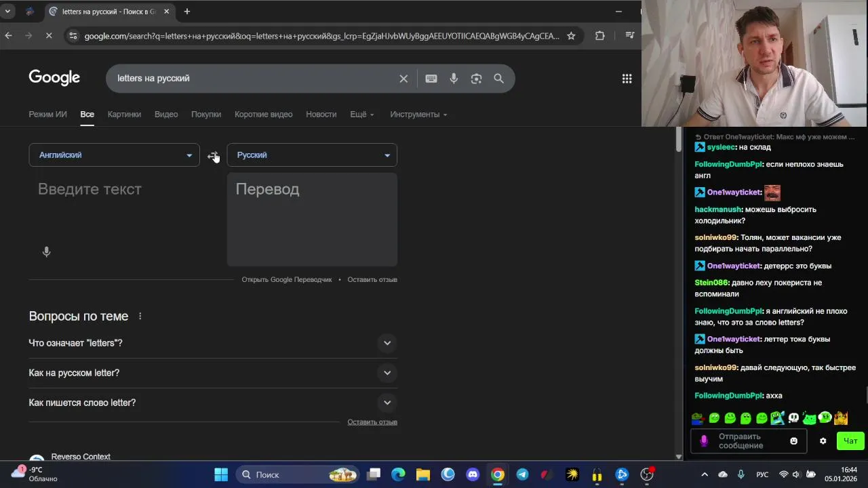Click Оставить отзыв under the questions
This screenshot has width=868, height=488.
372,422
